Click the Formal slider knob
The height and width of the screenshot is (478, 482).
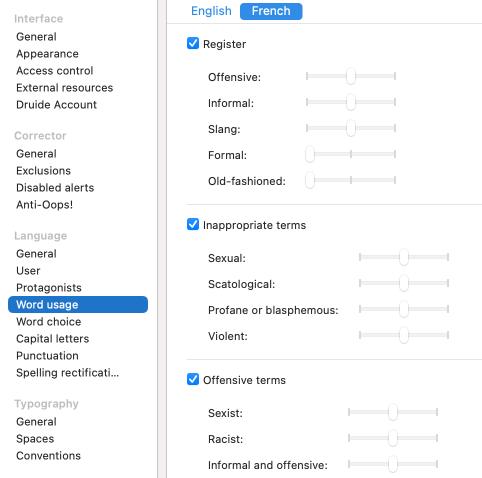pyautogui.click(x=310, y=154)
